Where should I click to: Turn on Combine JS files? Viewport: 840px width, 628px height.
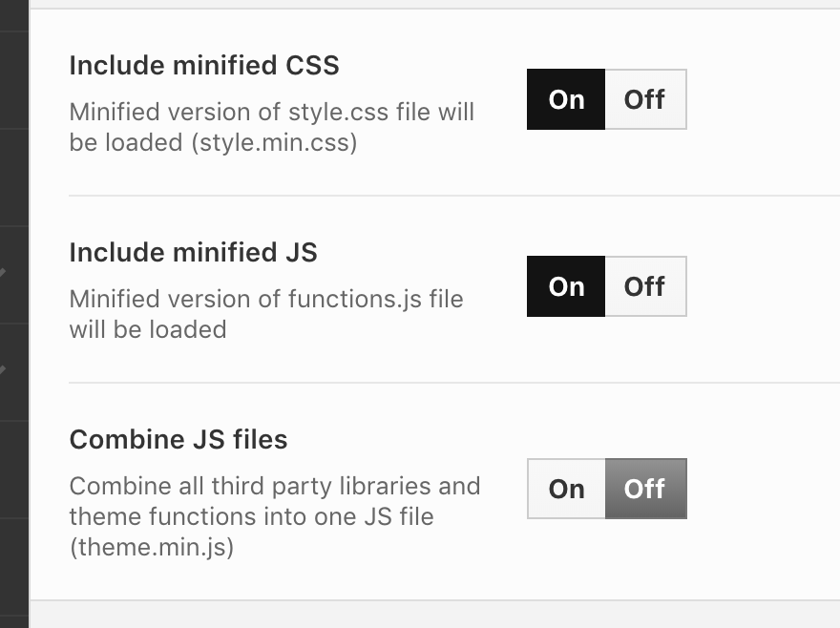pos(566,489)
